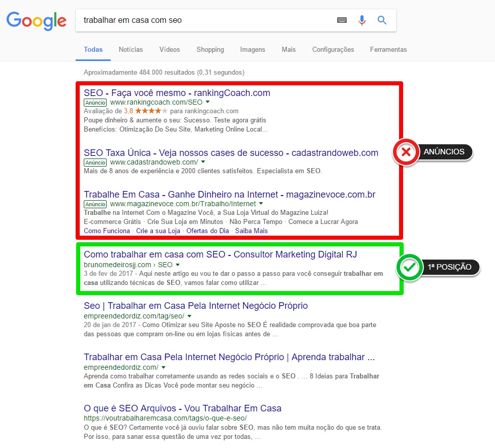The image size is (495, 448).
Task: Open 'Trabalhar em Casa Pela Internet Negócio Próprio | Aprenda' result
Action: click(229, 357)
